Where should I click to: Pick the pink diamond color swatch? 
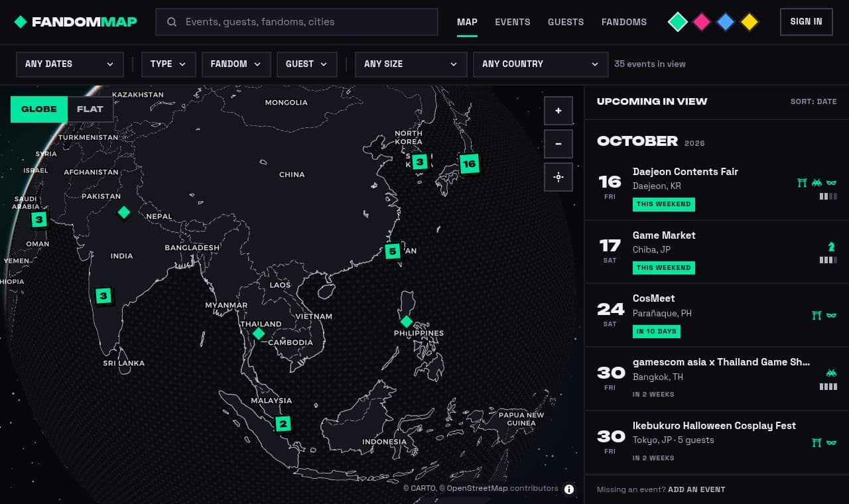pyautogui.click(x=702, y=22)
